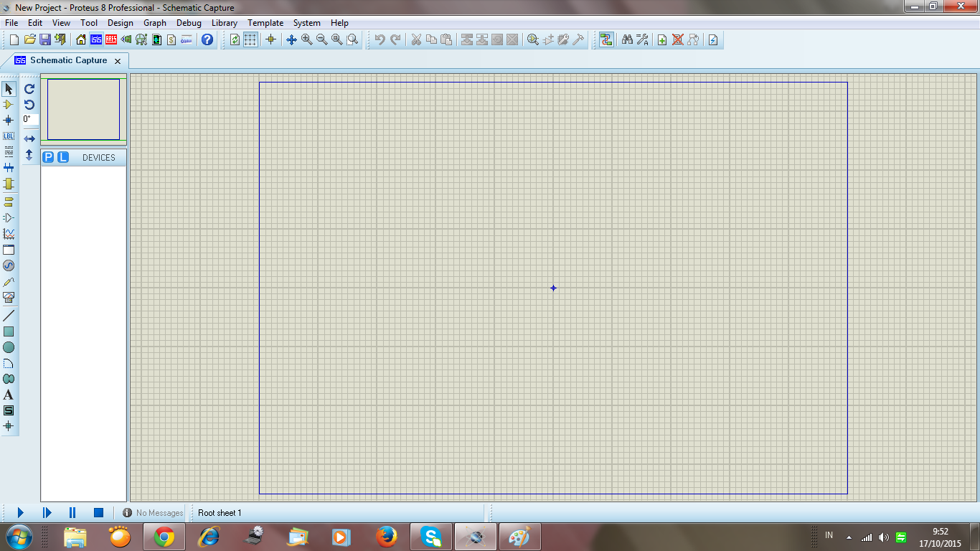This screenshot has height=551, width=980.
Task: Toggle the grid display button
Action: click(250, 39)
